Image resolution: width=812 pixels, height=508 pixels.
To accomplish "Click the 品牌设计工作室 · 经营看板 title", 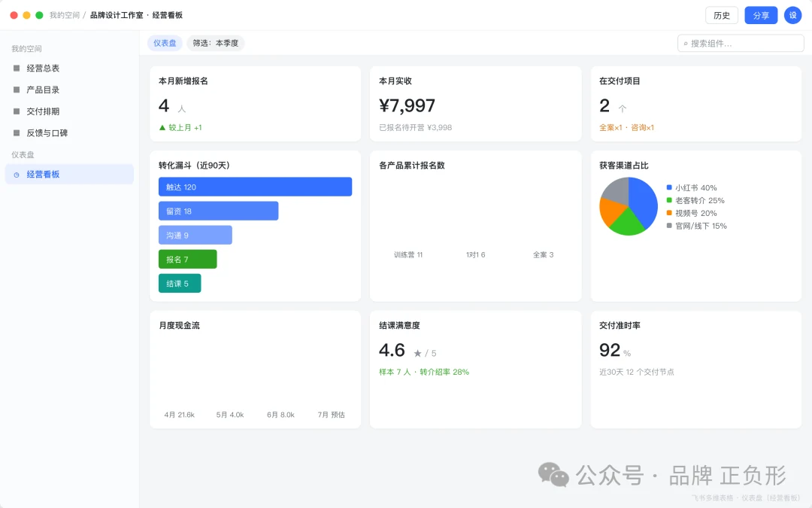I will pyautogui.click(x=136, y=15).
